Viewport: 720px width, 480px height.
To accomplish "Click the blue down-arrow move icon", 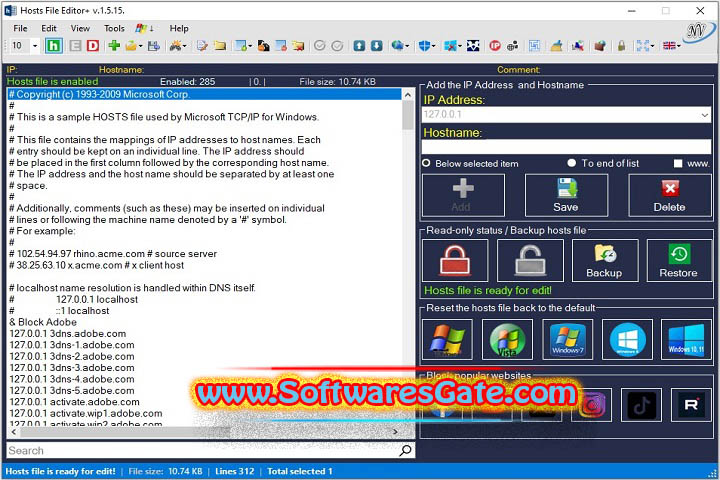I will (376, 45).
